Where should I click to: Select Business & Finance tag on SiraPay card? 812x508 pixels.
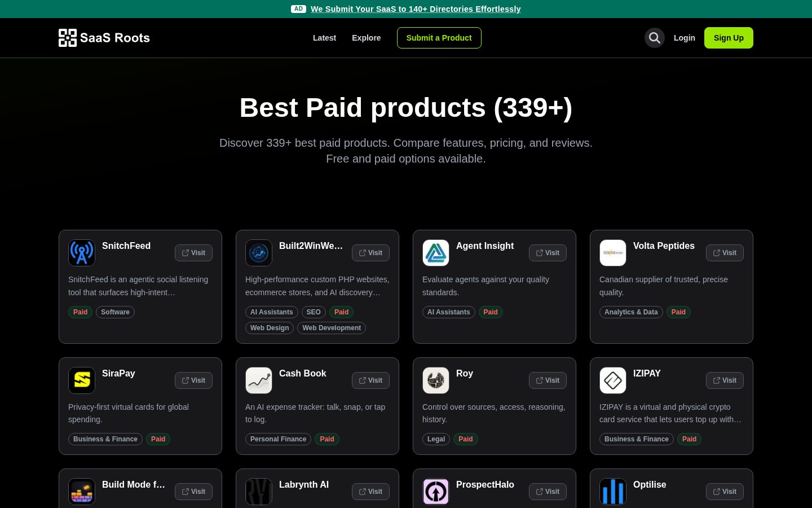[x=105, y=439]
